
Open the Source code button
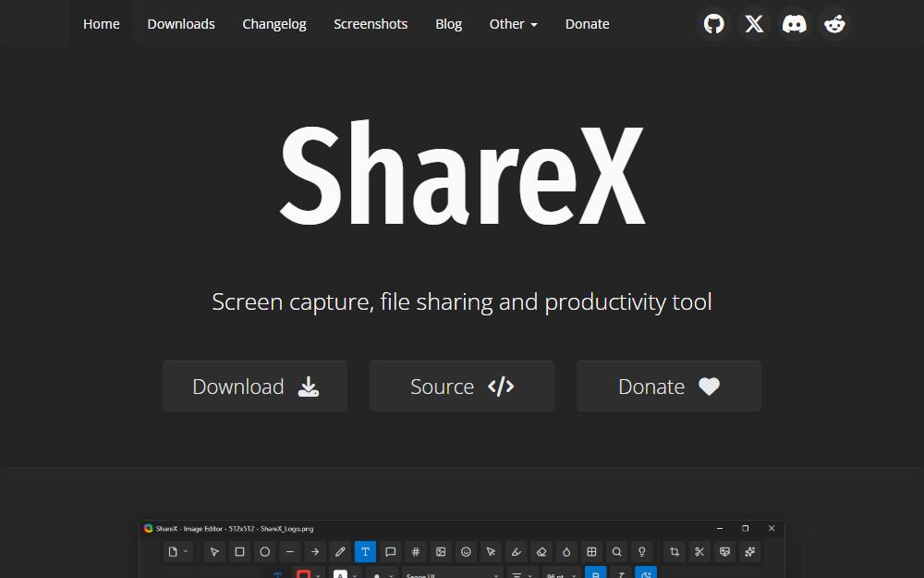pyautogui.click(x=462, y=387)
